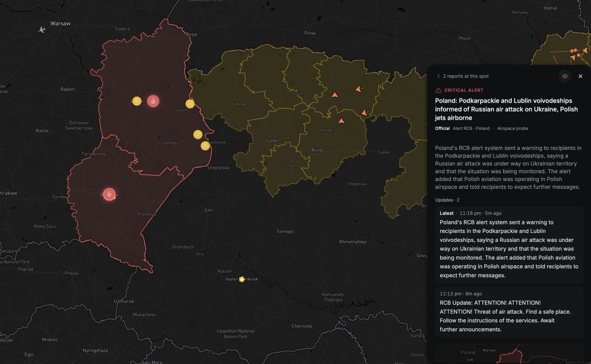Select the Airspace probe tag
Viewport: 591px width, 364px height.
513,128
